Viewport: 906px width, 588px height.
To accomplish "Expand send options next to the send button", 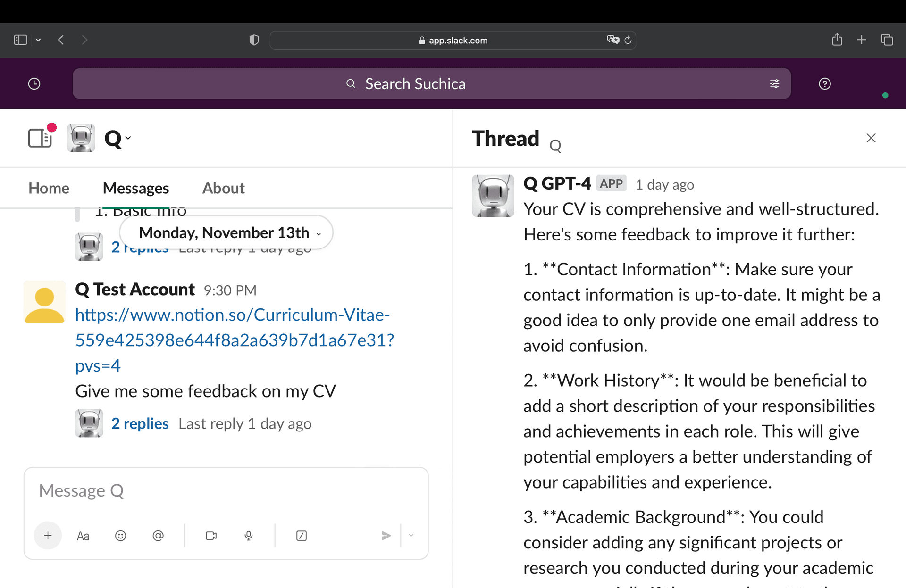I will (411, 535).
